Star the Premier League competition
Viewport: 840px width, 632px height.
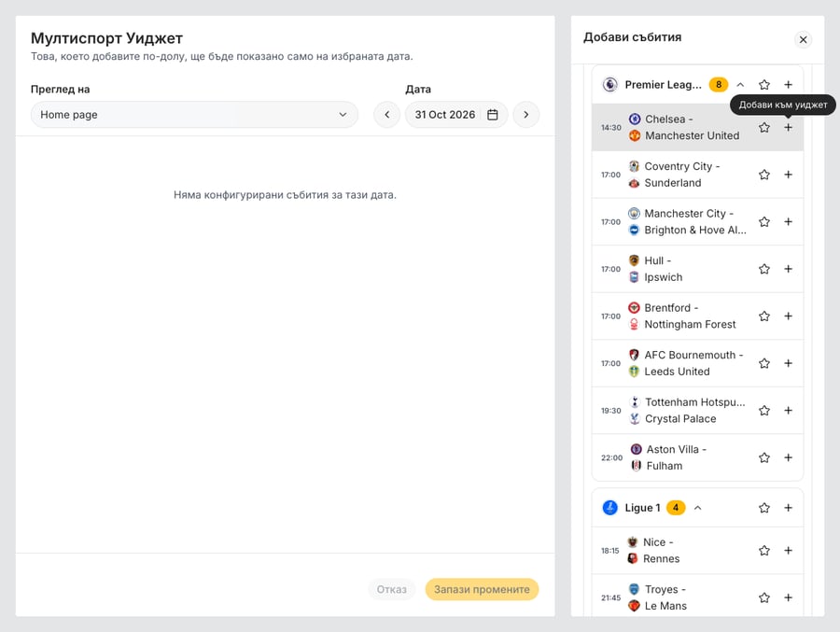764,85
